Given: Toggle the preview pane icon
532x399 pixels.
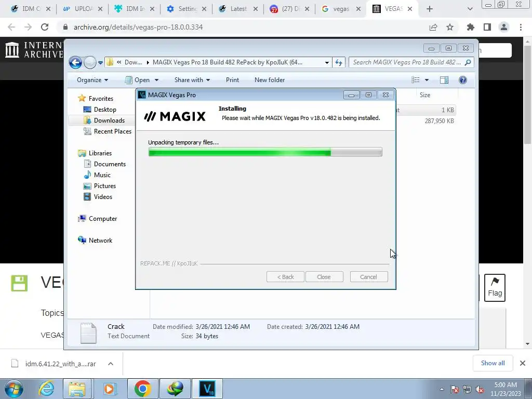Looking at the screenshot, I should pos(444,80).
